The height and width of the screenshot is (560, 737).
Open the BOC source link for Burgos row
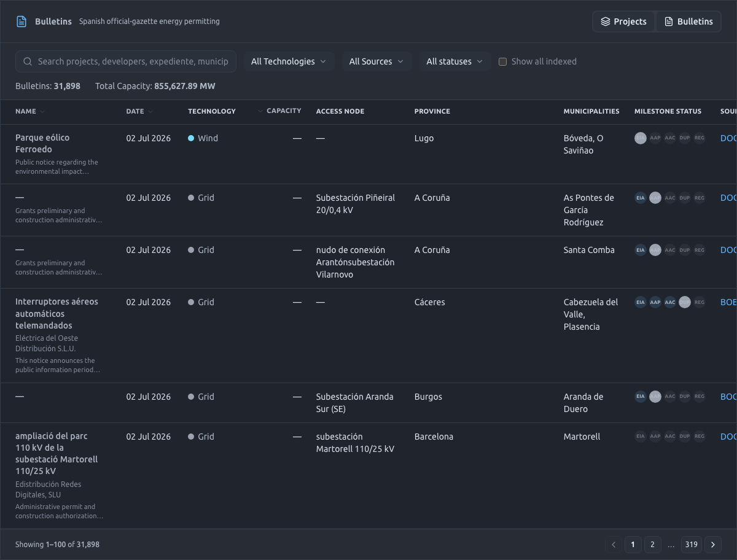pyautogui.click(x=728, y=397)
